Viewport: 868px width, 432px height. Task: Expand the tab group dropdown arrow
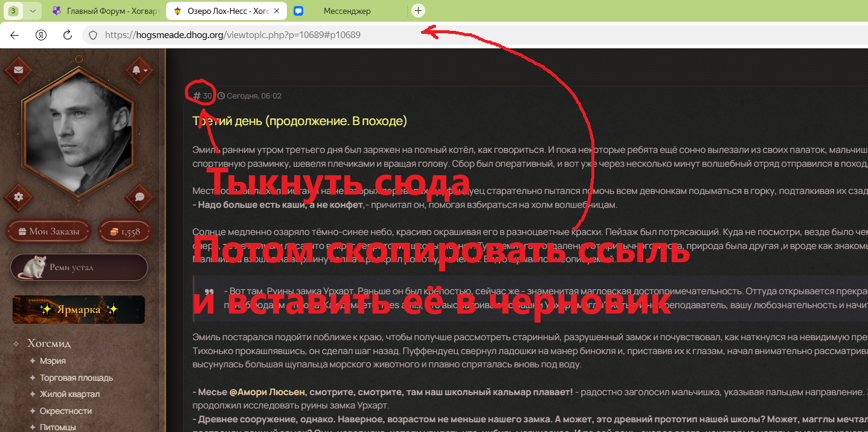point(33,11)
